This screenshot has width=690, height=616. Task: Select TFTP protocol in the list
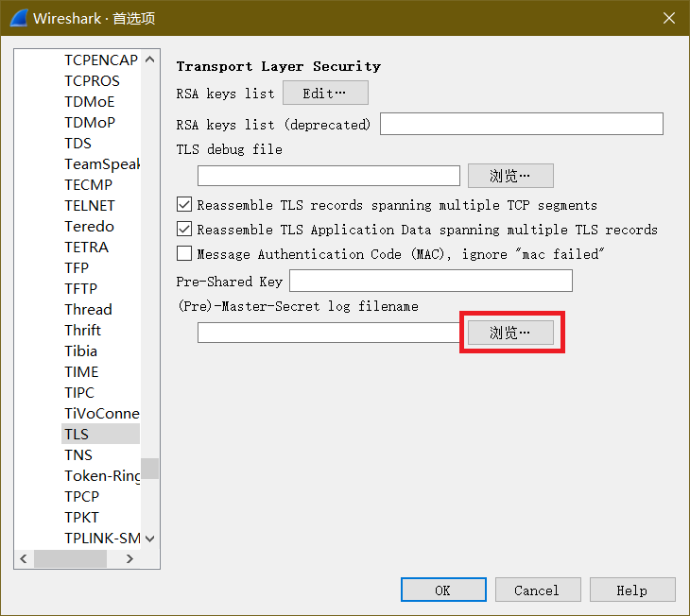(80, 288)
